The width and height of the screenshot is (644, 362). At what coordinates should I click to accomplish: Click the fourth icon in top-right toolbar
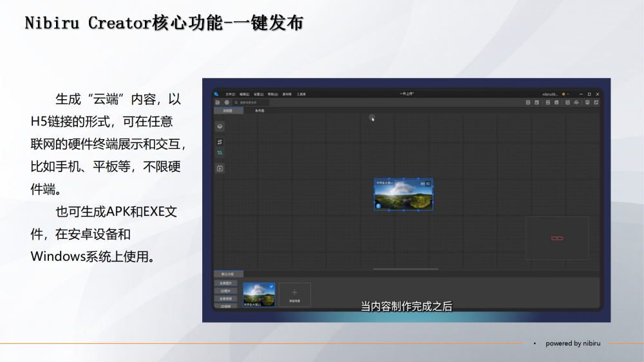click(x=556, y=102)
